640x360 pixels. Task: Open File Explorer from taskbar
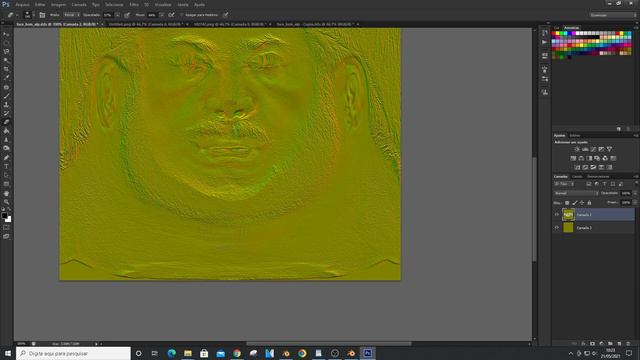(x=188, y=353)
